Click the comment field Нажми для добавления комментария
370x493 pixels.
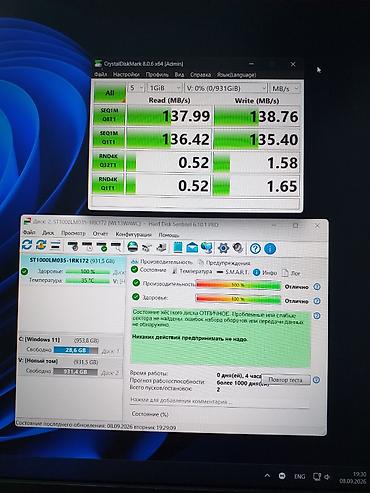click(219, 401)
